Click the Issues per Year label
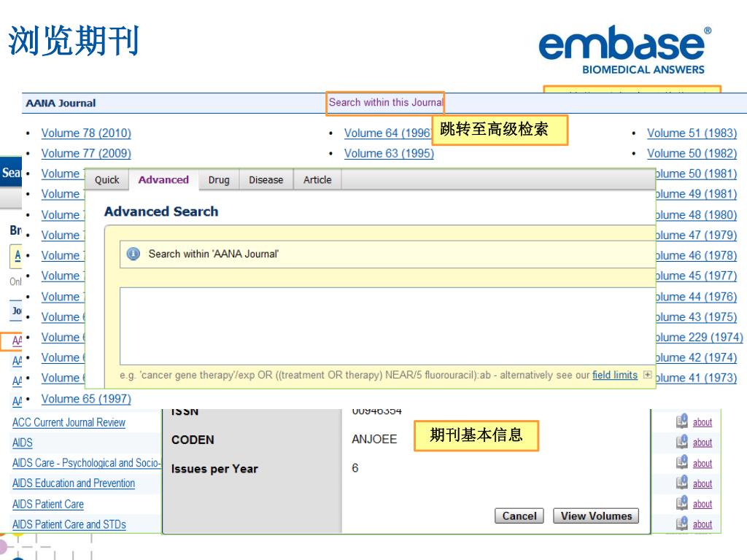 click(214, 469)
